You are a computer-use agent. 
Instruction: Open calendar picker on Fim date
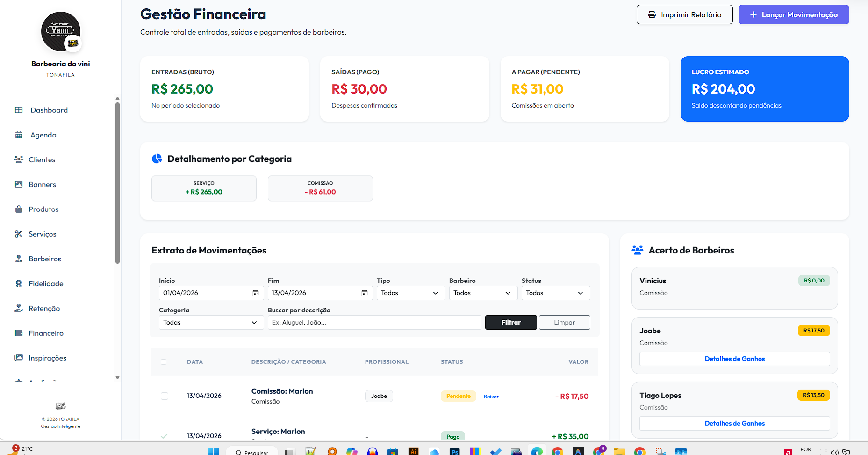tap(365, 293)
